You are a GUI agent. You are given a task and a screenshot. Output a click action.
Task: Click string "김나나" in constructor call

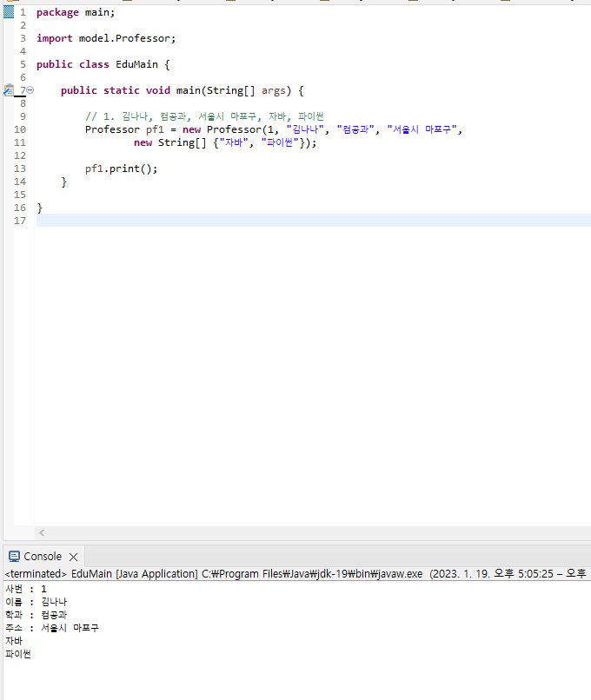[x=305, y=129]
